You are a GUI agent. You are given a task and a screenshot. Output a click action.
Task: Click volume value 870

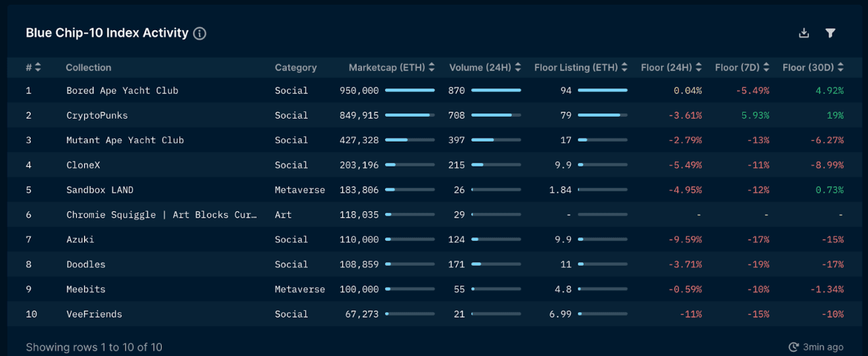click(x=457, y=91)
